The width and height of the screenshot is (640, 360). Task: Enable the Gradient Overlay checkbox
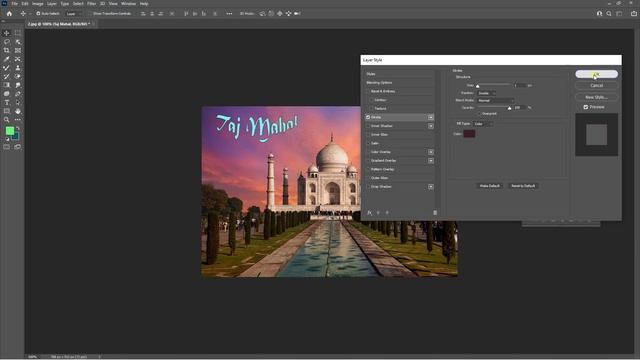368,160
